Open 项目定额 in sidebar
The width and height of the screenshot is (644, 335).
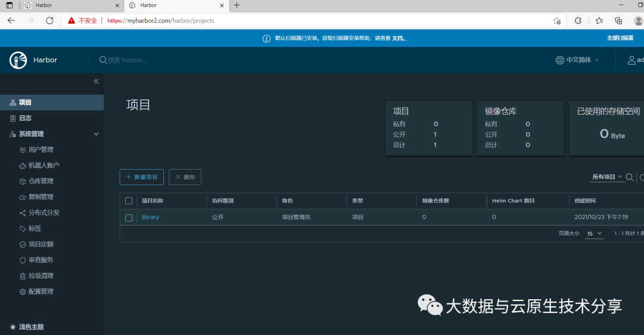point(41,244)
